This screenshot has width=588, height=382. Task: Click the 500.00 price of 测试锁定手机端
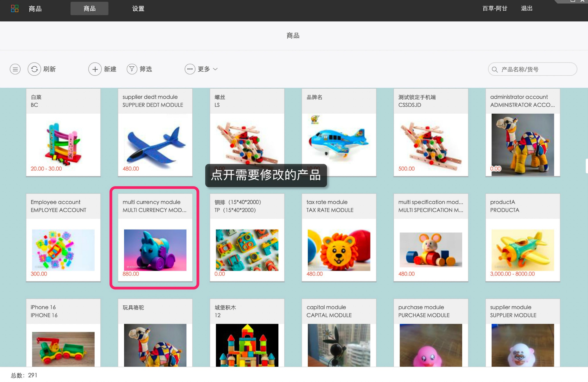click(406, 169)
